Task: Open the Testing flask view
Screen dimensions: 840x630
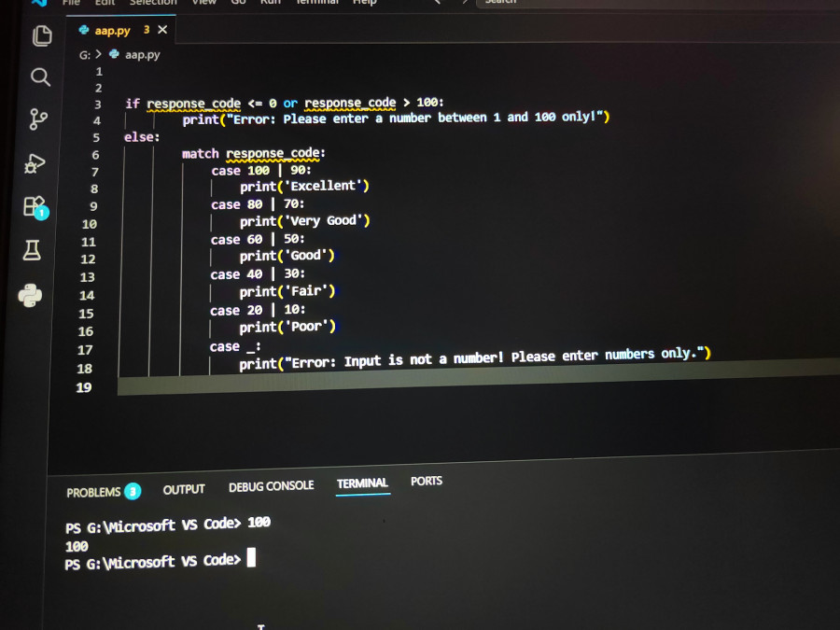Action: point(32,250)
